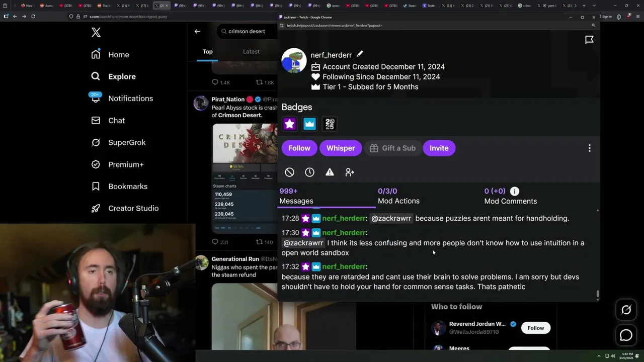Click the Invite button
The image size is (644, 362).
pyautogui.click(x=439, y=148)
